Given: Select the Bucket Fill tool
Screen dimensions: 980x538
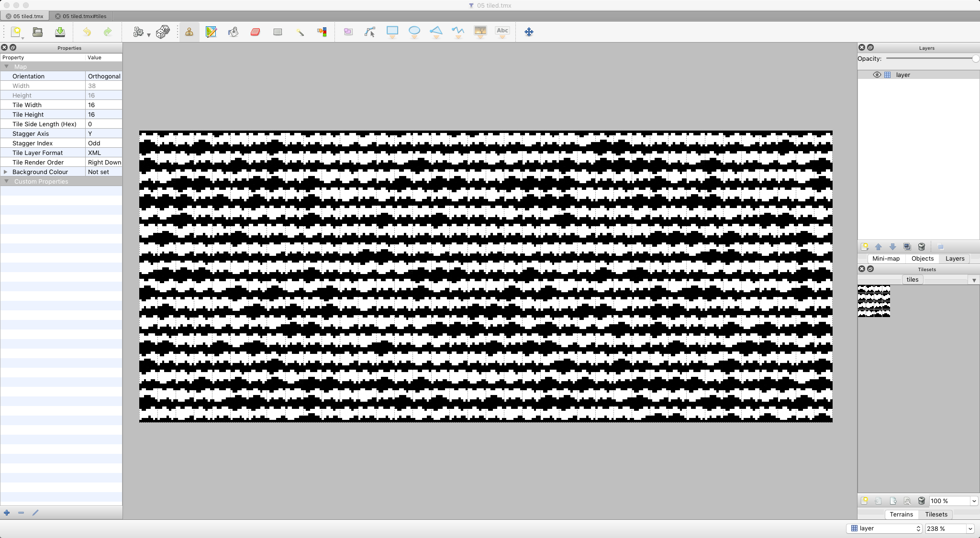Looking at the screenshot, I should coord(233,32).
